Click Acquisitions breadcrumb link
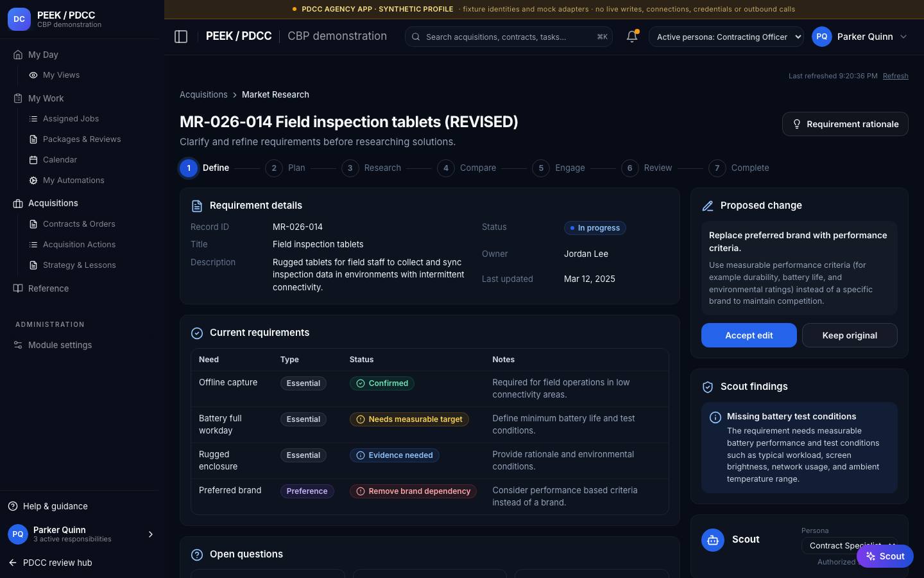This screenshot has height=578, width=924. 203,94
